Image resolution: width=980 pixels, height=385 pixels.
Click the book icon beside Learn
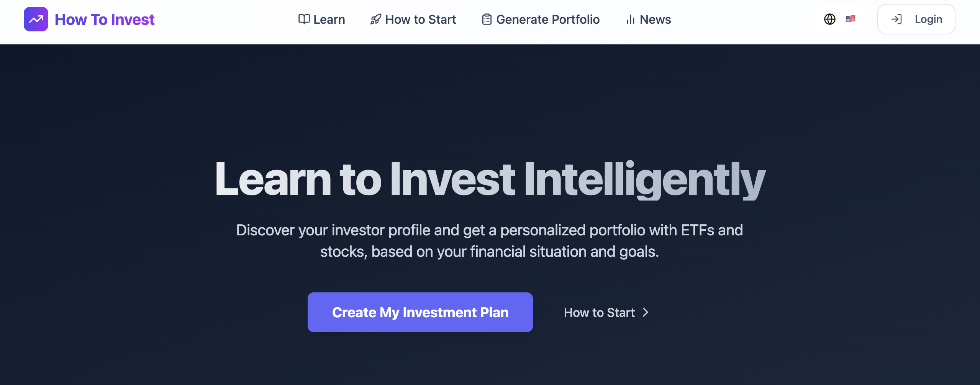pos(304,19)
